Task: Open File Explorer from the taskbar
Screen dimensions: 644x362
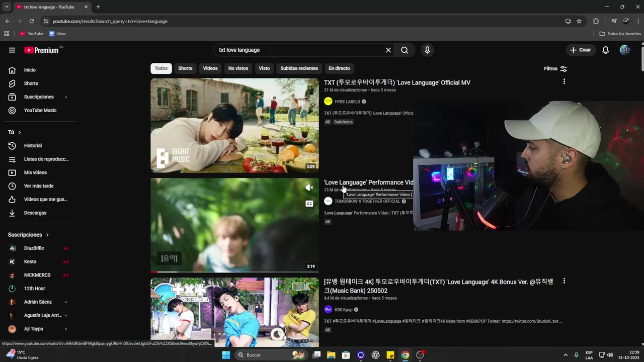Action: (x=331, y=355)
